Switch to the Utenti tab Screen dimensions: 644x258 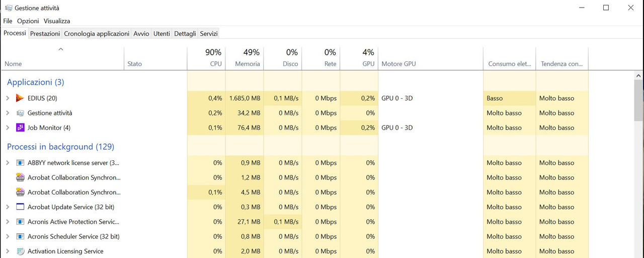tap(162, 34)
